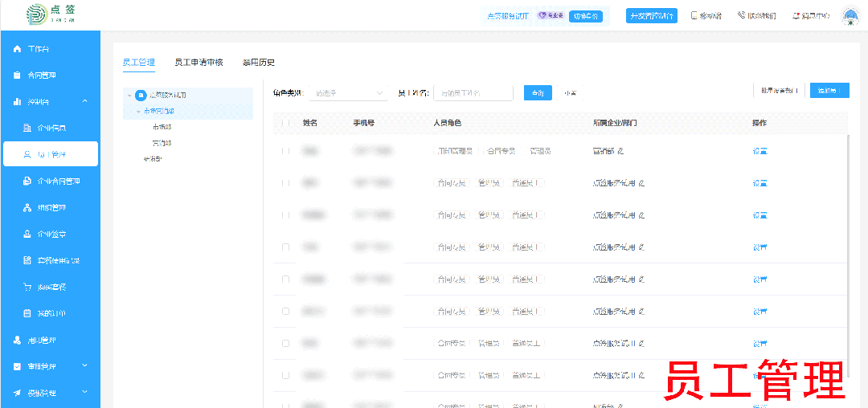Screen dimensions: 868x408
Task: Click the seal icon for 用印管理
Action: (17, 340)
